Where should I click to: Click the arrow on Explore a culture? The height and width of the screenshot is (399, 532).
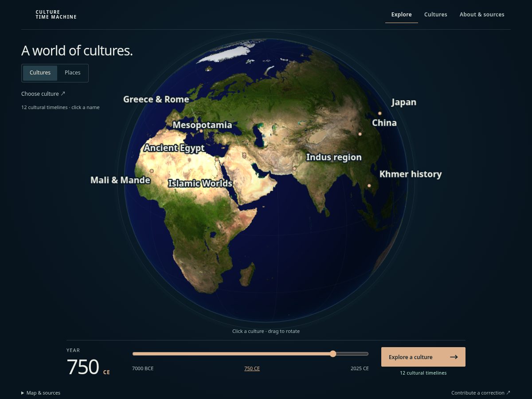454,357
